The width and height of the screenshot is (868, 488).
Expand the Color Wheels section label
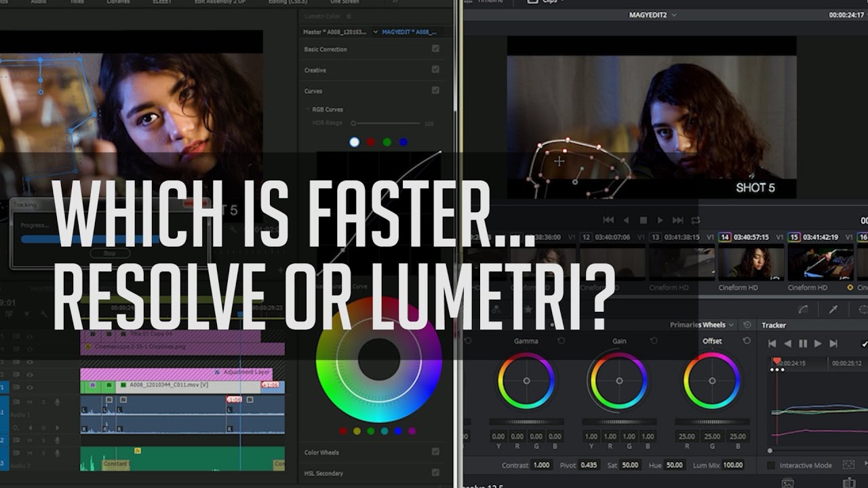pos(321,452)
